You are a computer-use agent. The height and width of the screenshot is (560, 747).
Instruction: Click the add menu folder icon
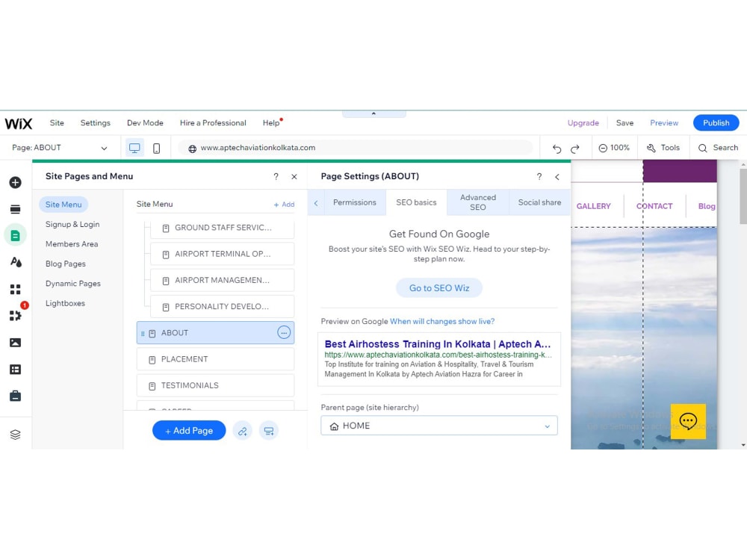(269, 431)
